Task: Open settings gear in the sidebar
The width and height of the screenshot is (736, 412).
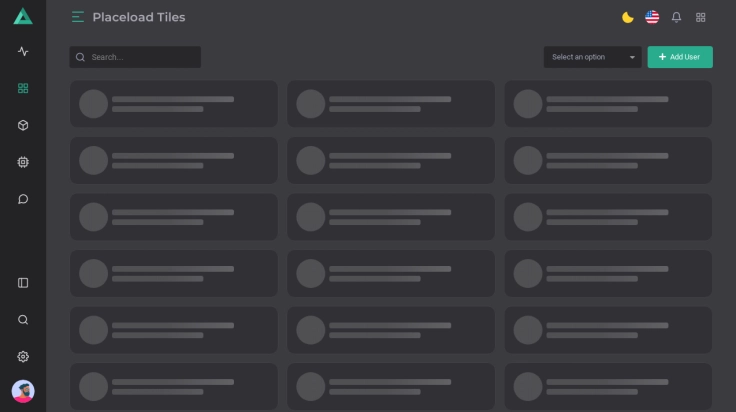Action: pos(23,357)
